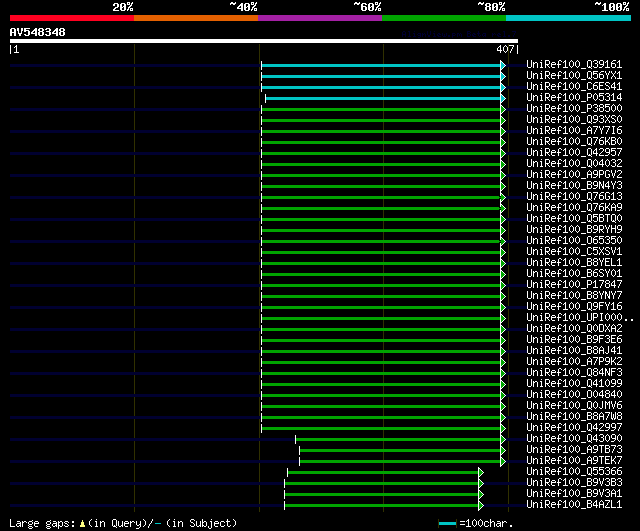The height and width of the screenshot is (531, 640).
Task: Click UniRef100_Q76KA9 text
Action: 574,208
